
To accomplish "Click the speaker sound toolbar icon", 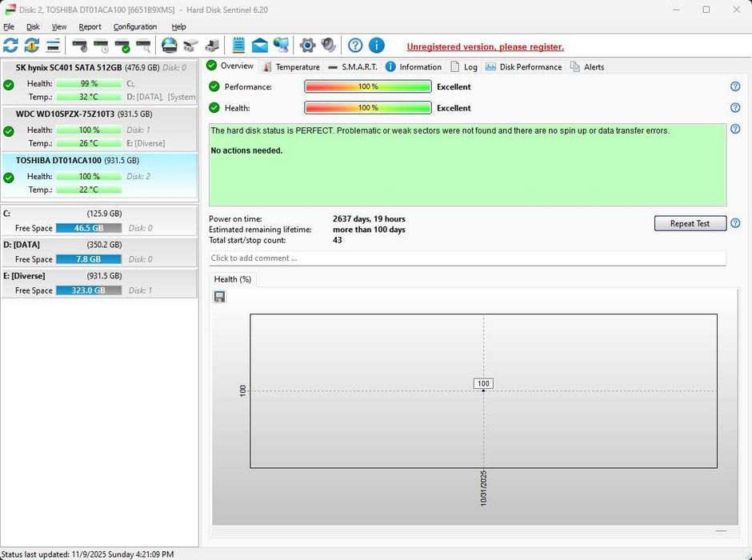I will 329,46.
